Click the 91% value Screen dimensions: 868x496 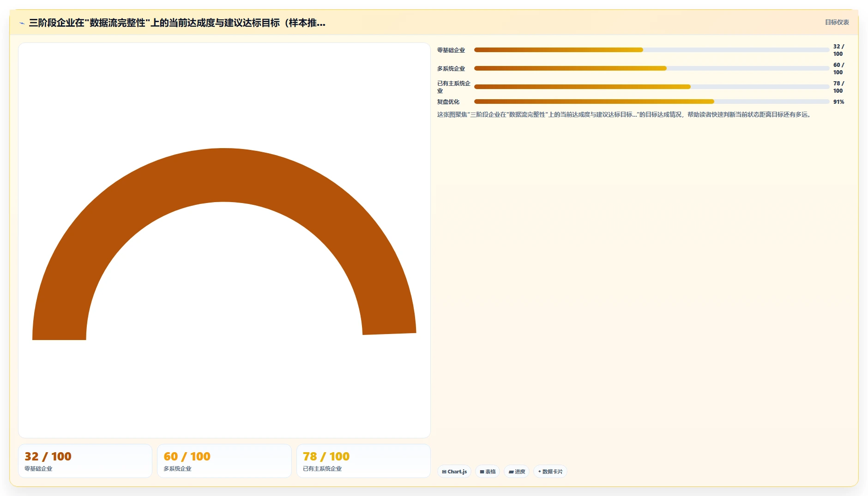tap(838, 102)
